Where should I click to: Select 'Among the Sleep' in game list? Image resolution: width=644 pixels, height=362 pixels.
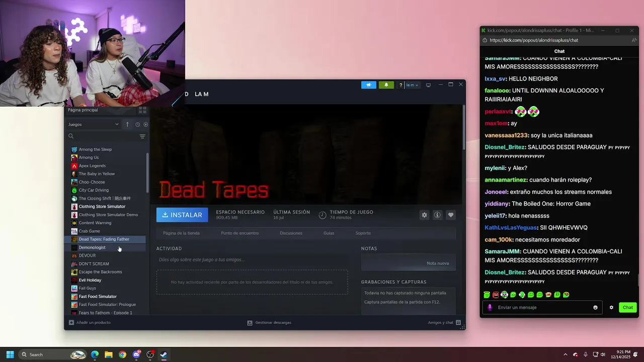(x=95, y=149)
